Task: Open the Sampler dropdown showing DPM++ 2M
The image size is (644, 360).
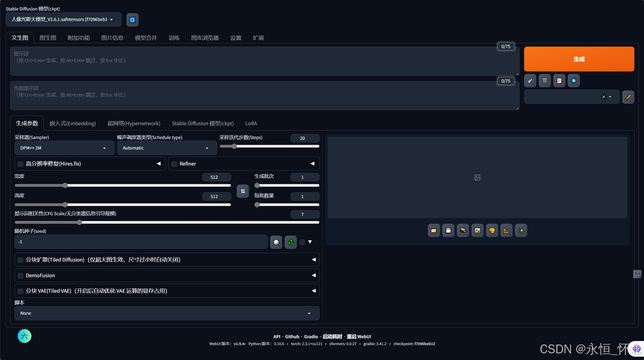Action: click(x=64, y=148)
